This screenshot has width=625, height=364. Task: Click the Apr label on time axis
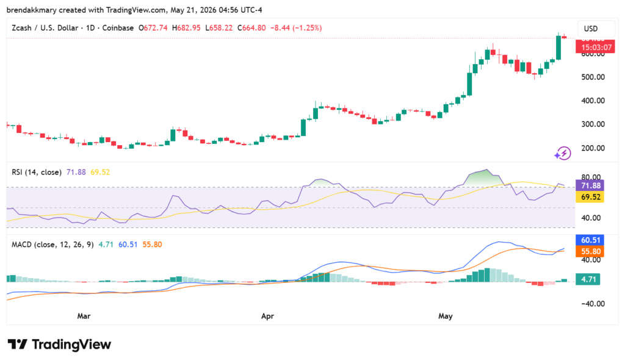[x=267, y=316]
